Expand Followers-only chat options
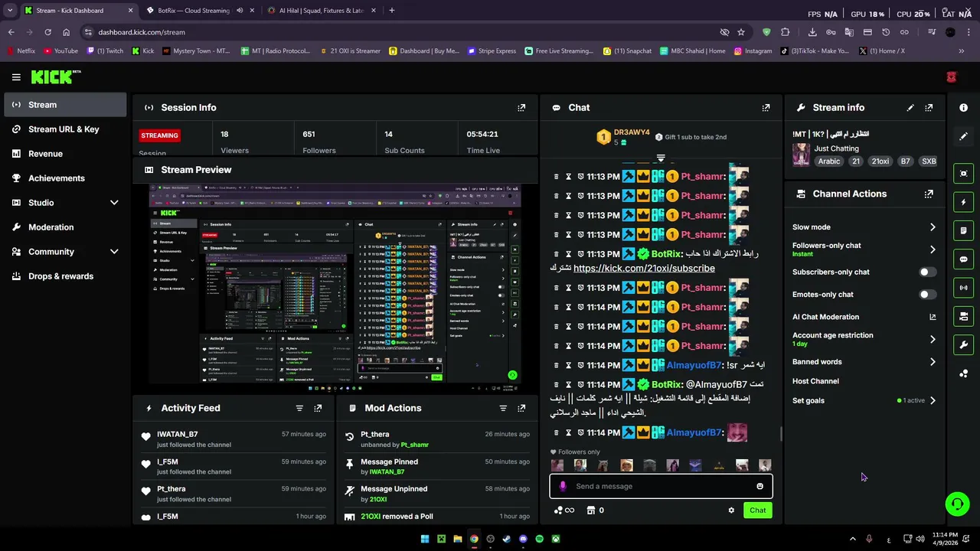 pos(933,249)
